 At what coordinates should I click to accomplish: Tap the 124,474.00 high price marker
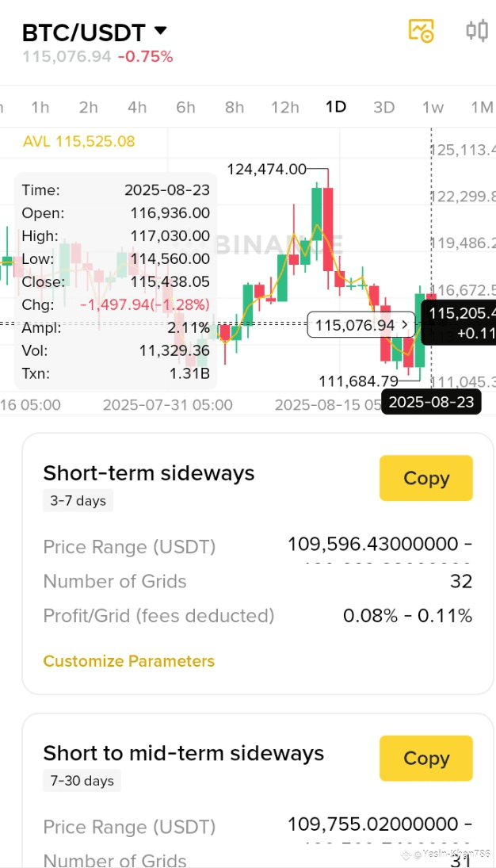point(266,169)
